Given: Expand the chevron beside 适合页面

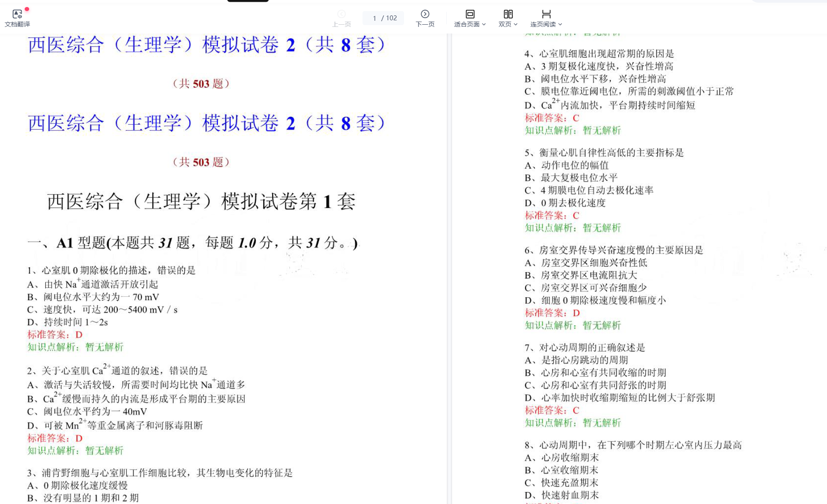Looking at the screenshot, I should [484, 25].
